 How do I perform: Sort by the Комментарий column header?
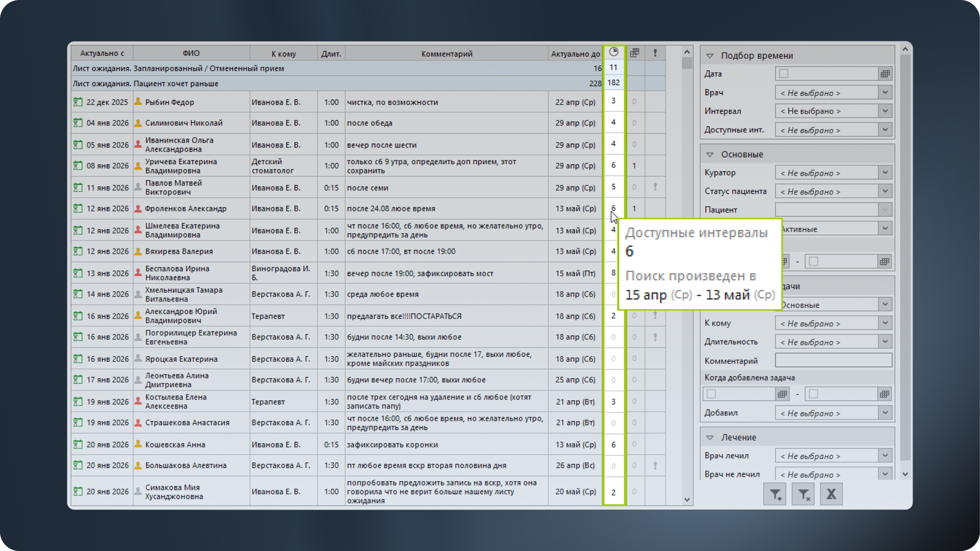pos(447,53)
